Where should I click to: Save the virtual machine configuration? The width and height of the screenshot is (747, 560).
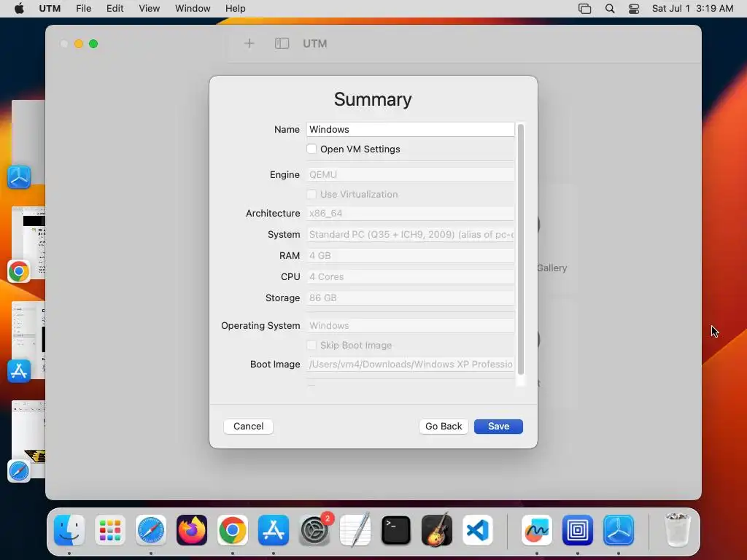click(x=498, y=426)
